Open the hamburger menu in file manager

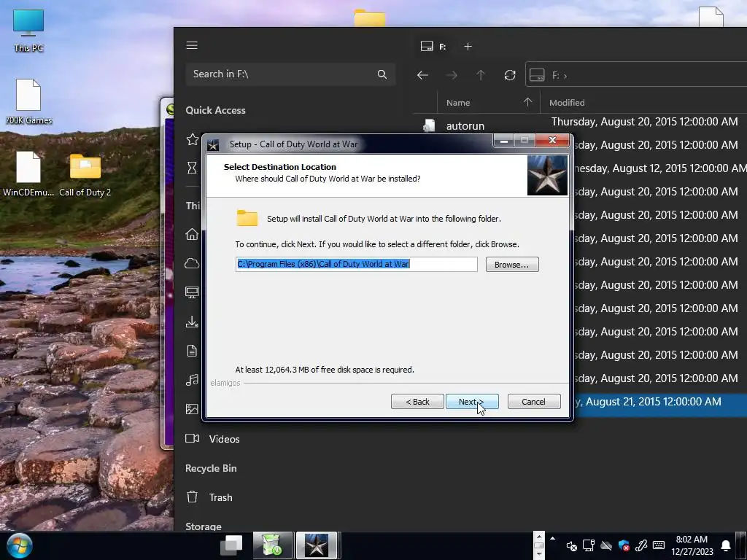pyautogui.click(x=192, y=45)
